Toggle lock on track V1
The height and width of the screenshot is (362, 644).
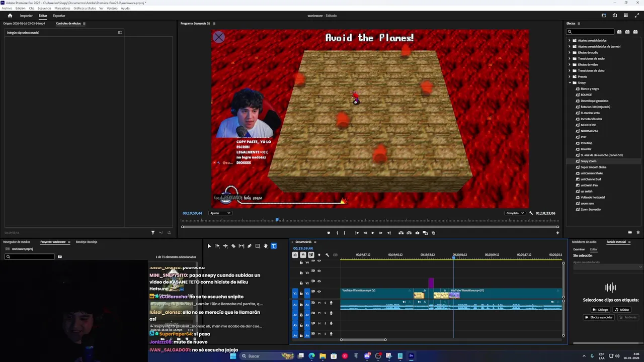click(301, 294)
